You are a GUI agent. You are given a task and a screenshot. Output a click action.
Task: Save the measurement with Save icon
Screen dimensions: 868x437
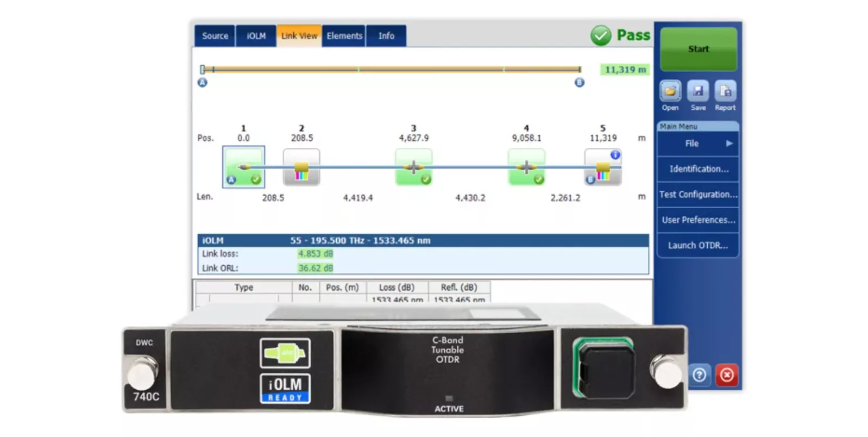pos(698,91)
